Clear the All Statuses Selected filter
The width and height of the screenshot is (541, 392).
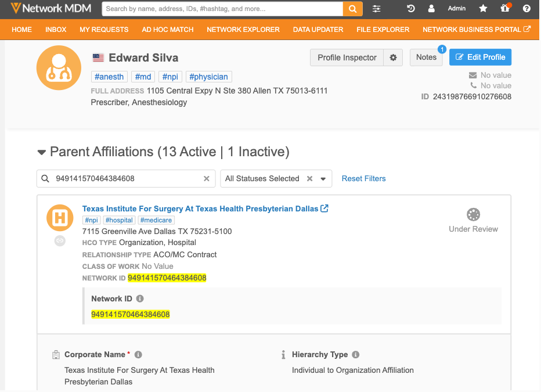309,178
